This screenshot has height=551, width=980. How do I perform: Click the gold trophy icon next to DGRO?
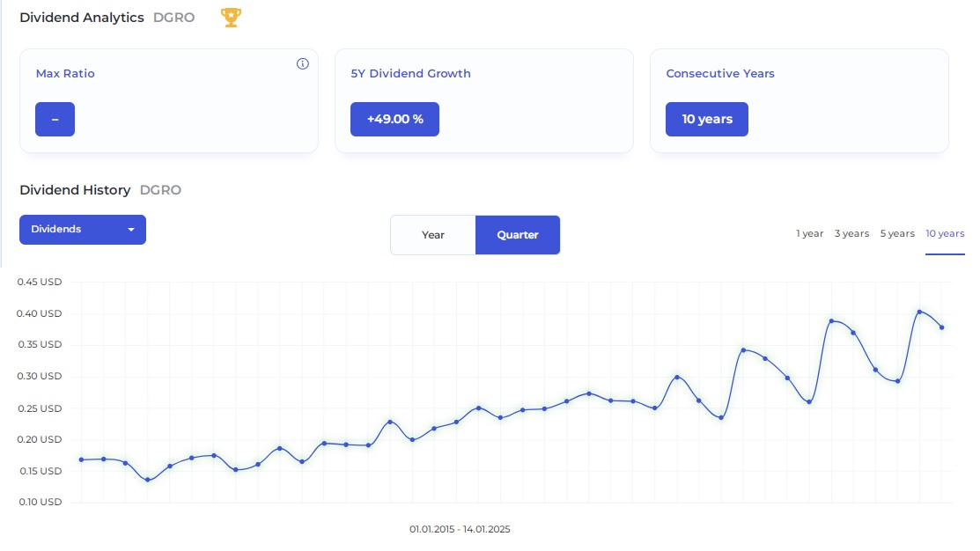coord(231,17)
